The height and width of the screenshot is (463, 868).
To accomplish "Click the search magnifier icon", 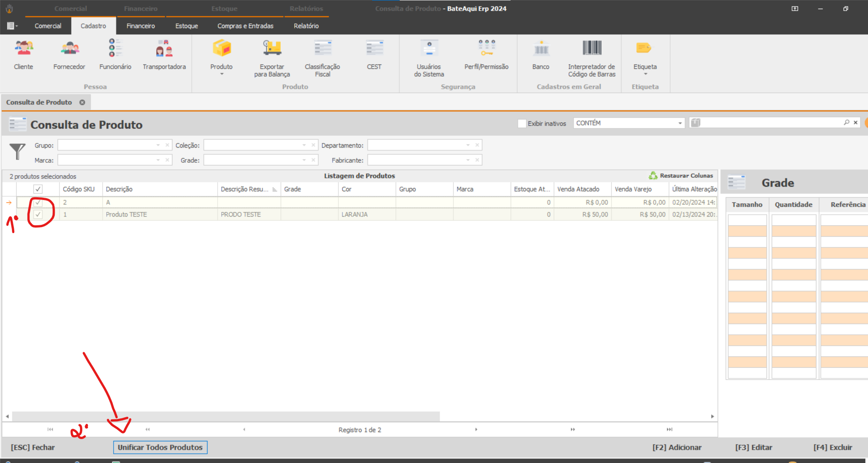I will [x=846, y=122].
